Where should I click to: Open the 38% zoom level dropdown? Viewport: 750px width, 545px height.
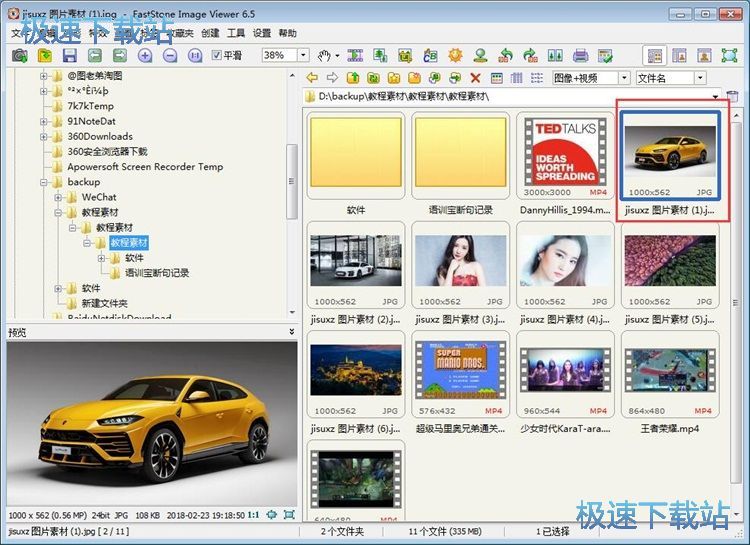(x=303, y=56)
